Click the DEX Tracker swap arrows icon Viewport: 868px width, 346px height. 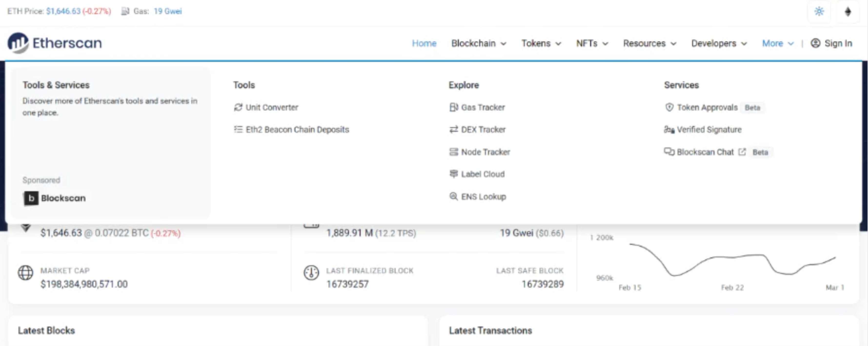click(454, 129)
